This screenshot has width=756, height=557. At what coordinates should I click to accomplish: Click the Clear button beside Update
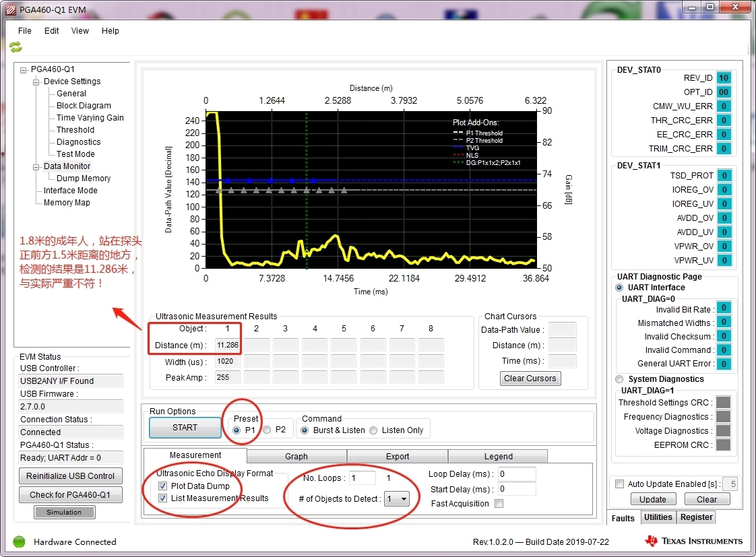[x=707, y=500]
